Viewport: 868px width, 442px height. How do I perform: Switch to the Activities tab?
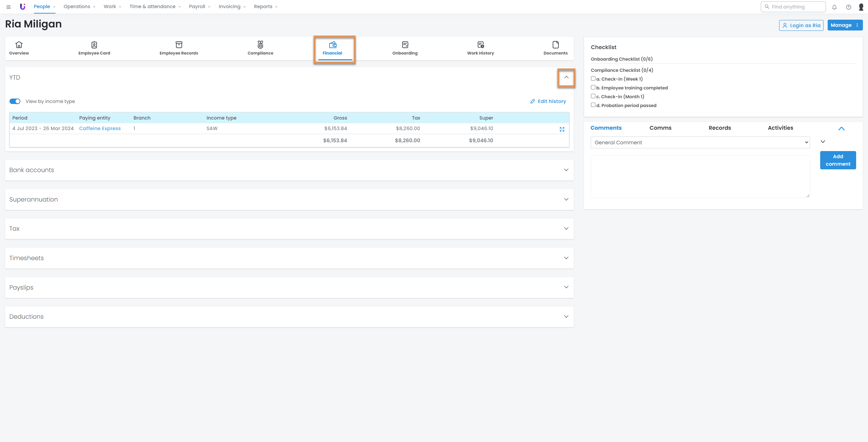point(781,128)
